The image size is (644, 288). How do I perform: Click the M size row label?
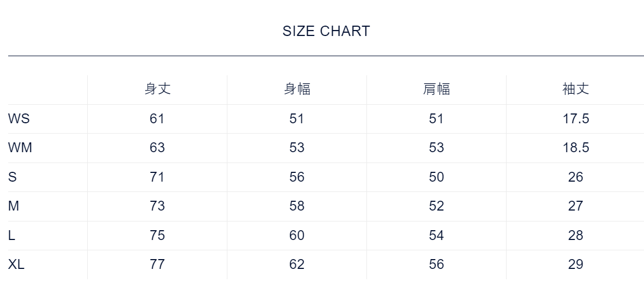point(14,206)
